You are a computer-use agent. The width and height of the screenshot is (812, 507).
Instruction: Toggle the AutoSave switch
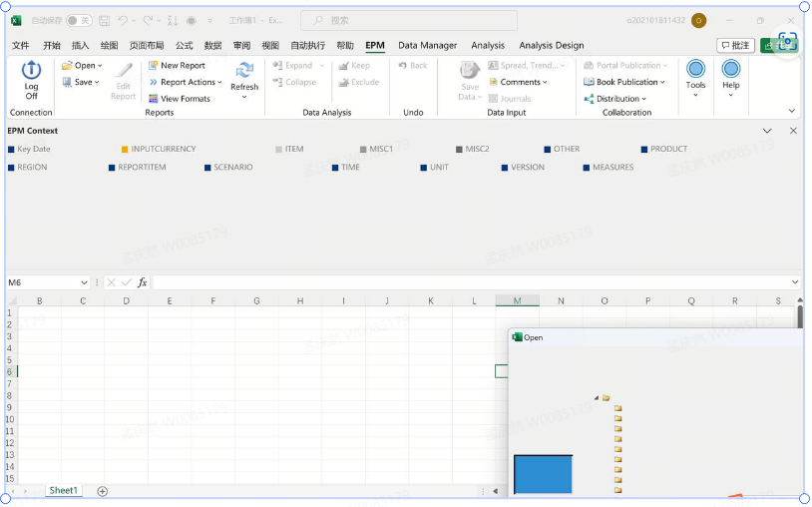(x=79, y=21)
